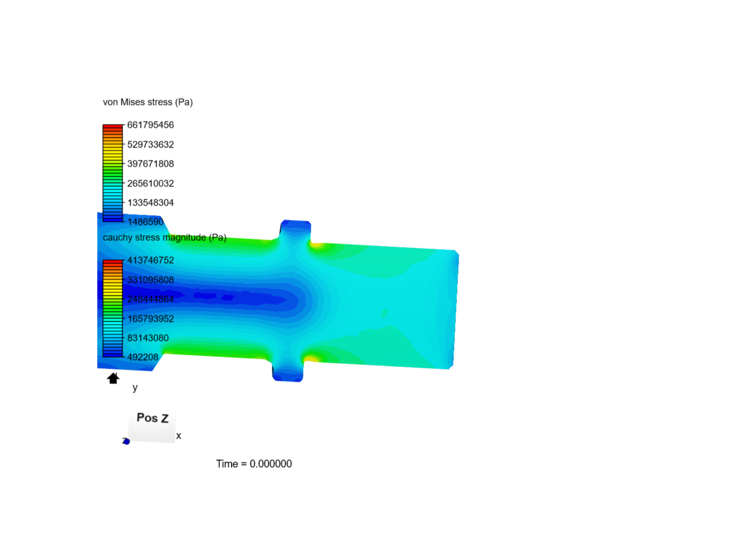
Task: Click the von Mises stress color bar
Action: (113, 173)
